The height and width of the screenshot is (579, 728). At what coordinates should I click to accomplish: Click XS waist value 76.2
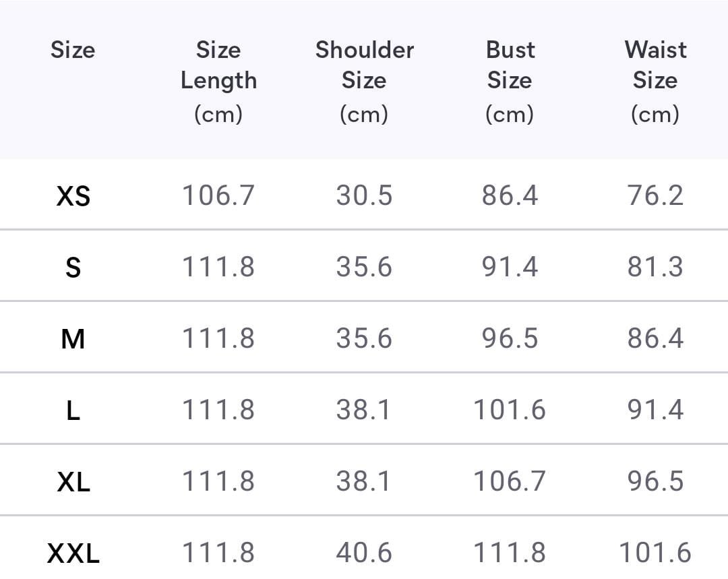click(x=655, y=195)
